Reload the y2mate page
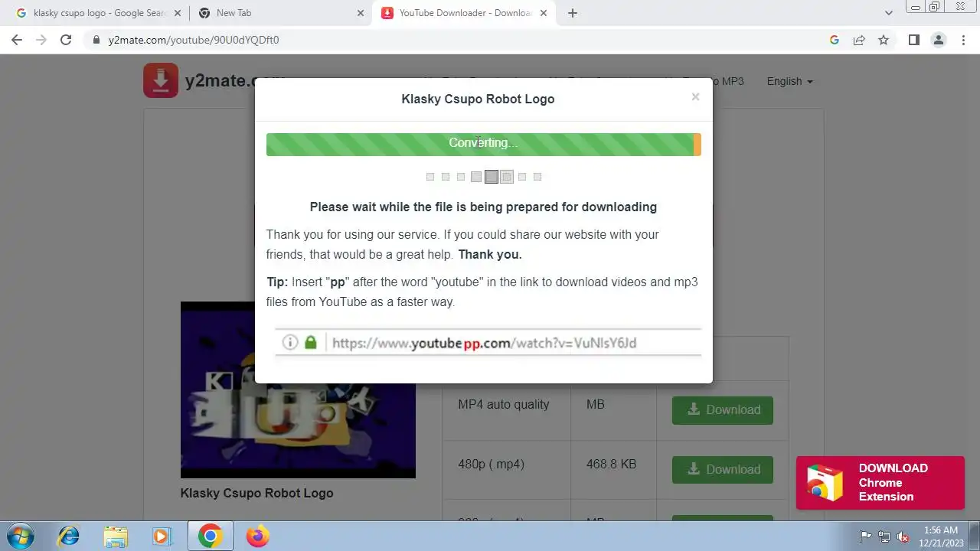Screen dimensions: 980x551 tap(66, 40)
